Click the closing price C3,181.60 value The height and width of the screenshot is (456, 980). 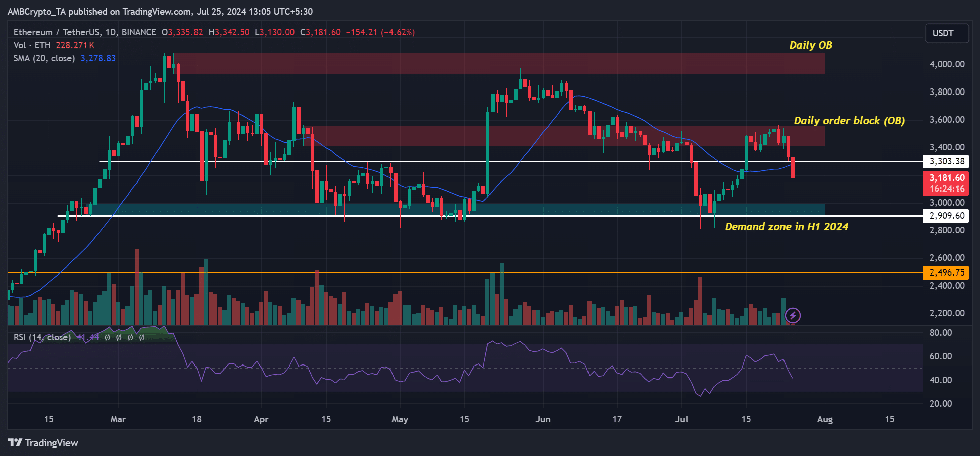320,32
